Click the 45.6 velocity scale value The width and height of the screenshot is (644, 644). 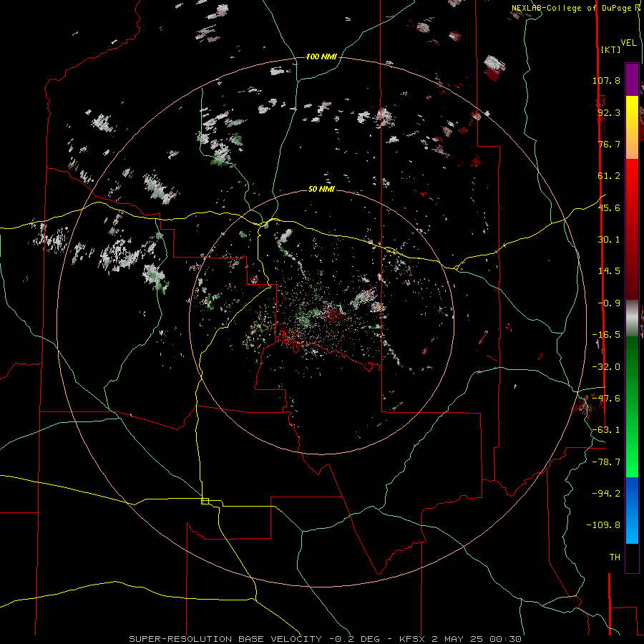[x=609, y=208]
